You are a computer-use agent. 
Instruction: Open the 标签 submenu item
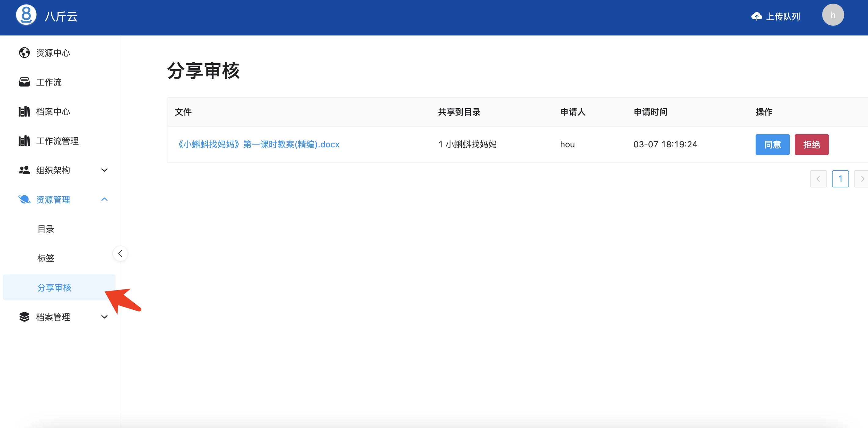click(46, 258)
